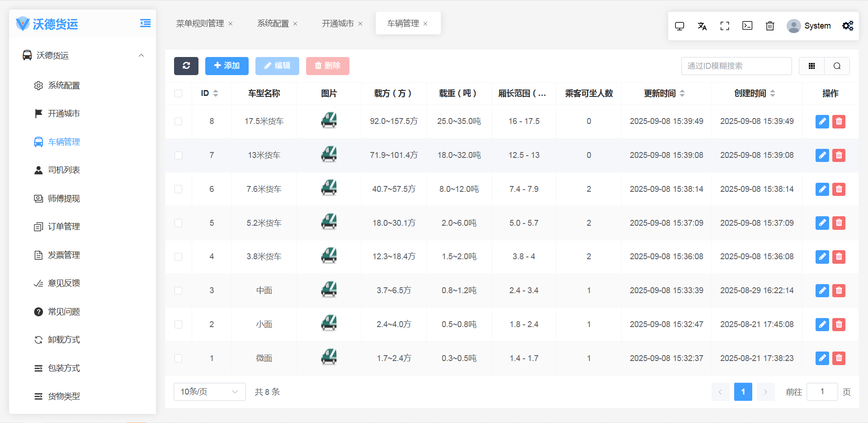The height and width of the screenshot is (423, 868).
Task: Delete the 微面 row
Action: tap(839, 358)
